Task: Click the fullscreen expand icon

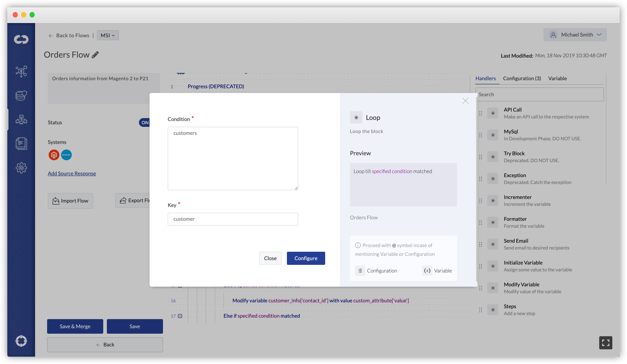Action: [605, 343]
